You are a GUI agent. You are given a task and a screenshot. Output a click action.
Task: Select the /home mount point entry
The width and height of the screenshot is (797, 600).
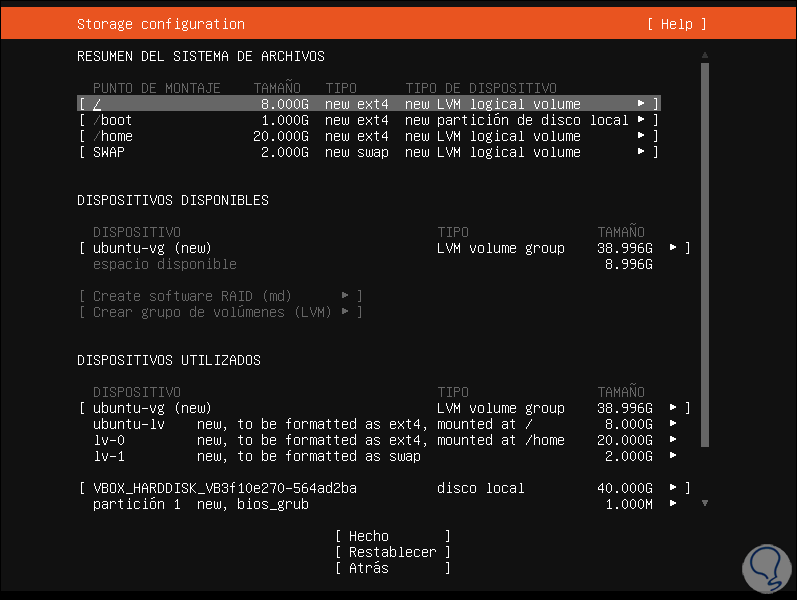tap(112, 136)
